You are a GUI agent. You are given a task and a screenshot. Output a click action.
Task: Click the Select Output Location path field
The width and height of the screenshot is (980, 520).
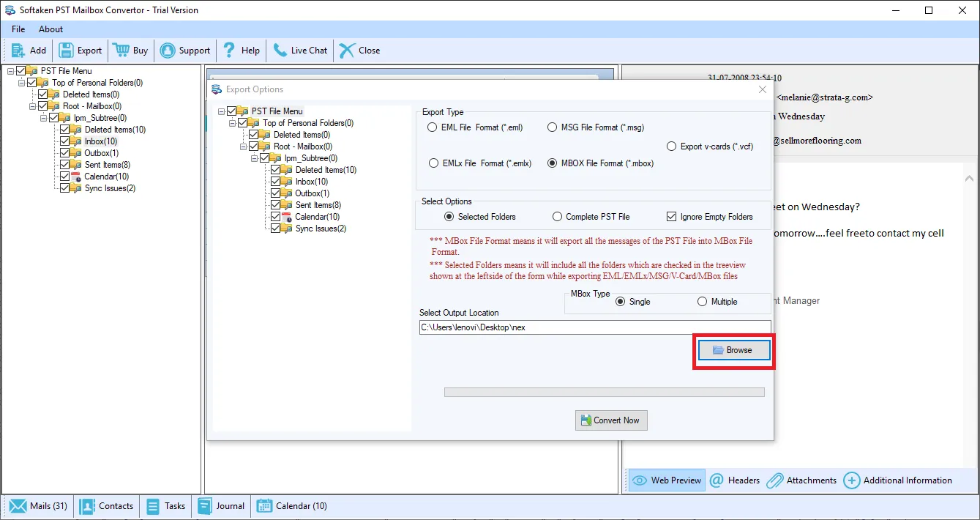595,327
